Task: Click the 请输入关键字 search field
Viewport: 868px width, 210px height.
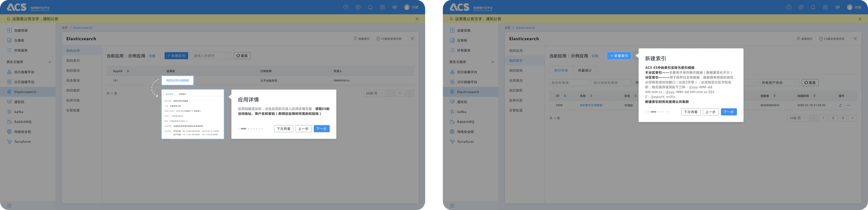Action: point(211,55)
